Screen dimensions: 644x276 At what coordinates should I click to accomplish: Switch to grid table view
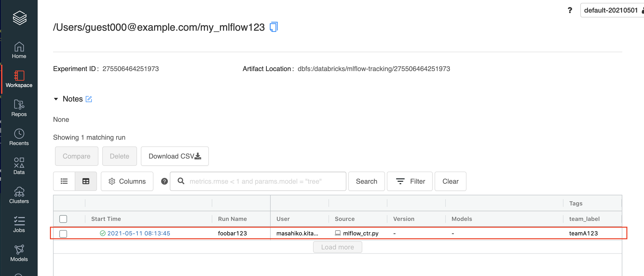click(x=86, y=181)
